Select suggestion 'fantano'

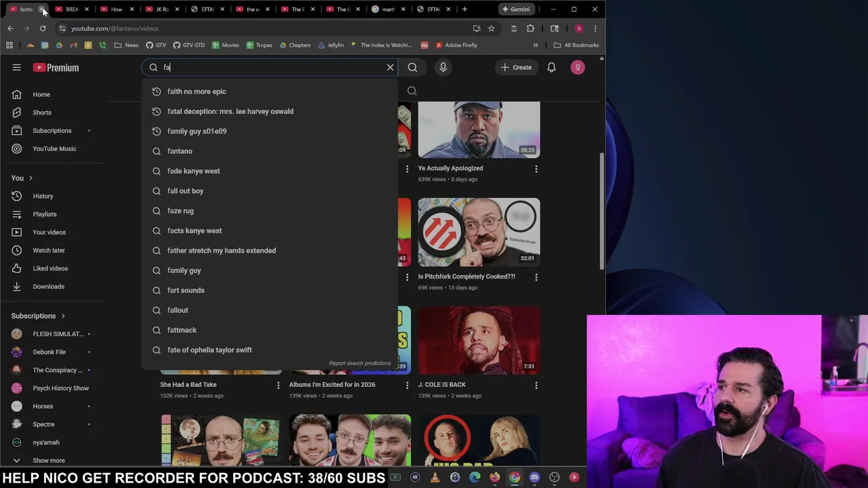point(269,151)
